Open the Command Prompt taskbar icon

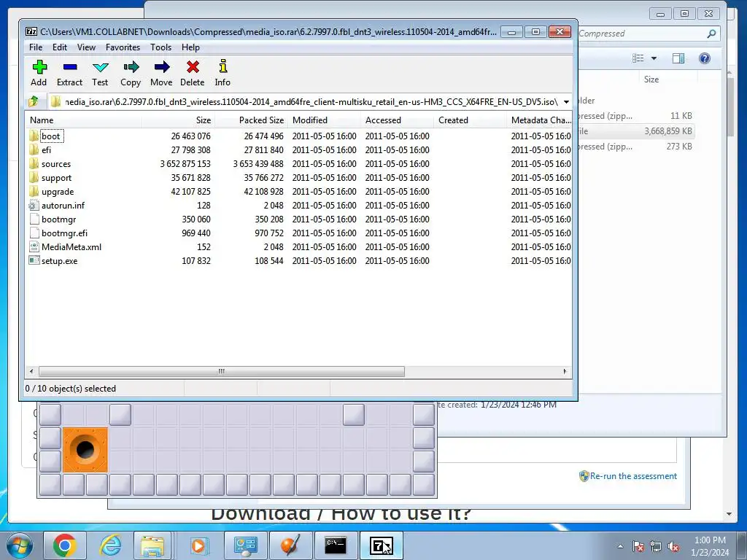tap(336, 545)
